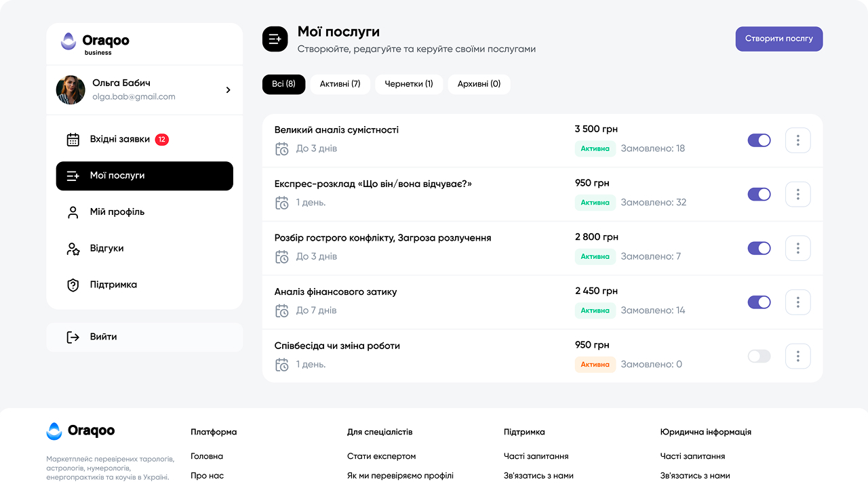This screenshot has height=488, width=868.
Task: Click email olga.bab@gmail.com
Action: (x=134, y=97)
